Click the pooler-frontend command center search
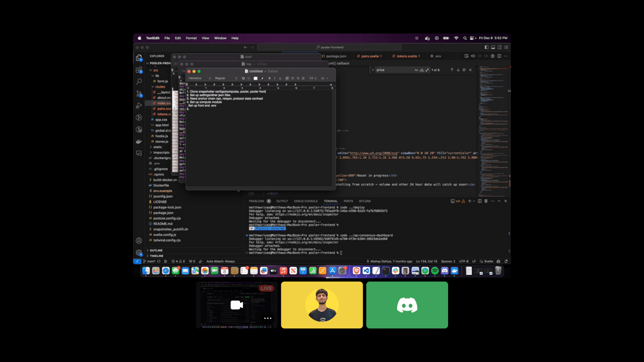This screenshot has height=362, width=644. [329, 47]
